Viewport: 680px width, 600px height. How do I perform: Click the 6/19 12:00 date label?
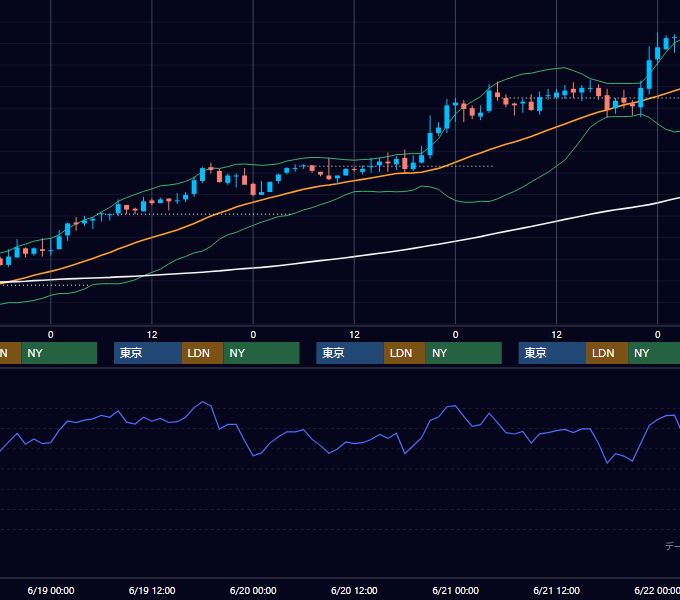click(152, 590)
